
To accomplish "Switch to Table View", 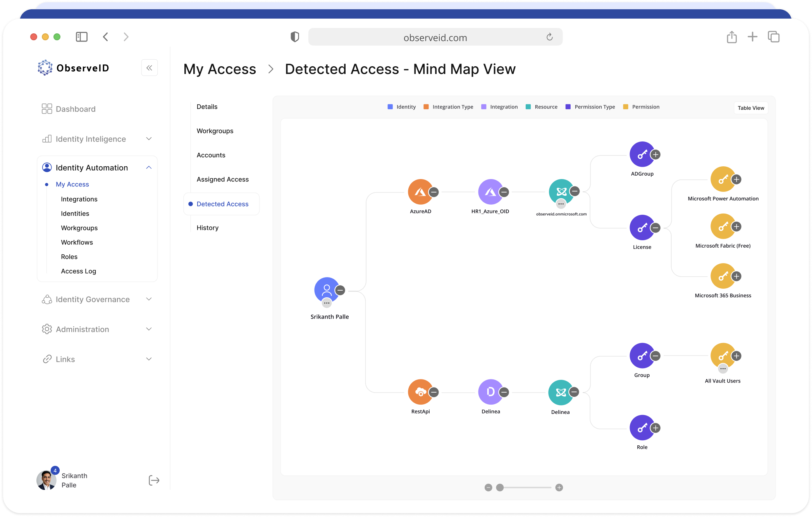I will pyautogui.click(x=750, y=108).
